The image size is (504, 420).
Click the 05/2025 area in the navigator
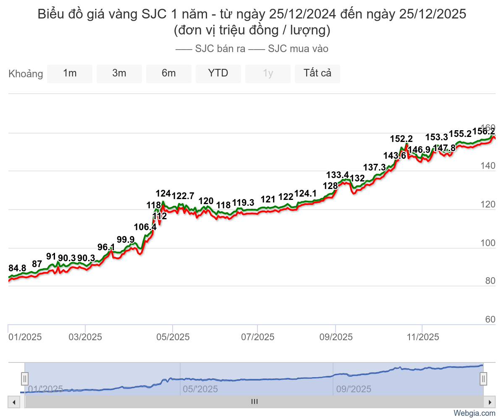(200, 389)
